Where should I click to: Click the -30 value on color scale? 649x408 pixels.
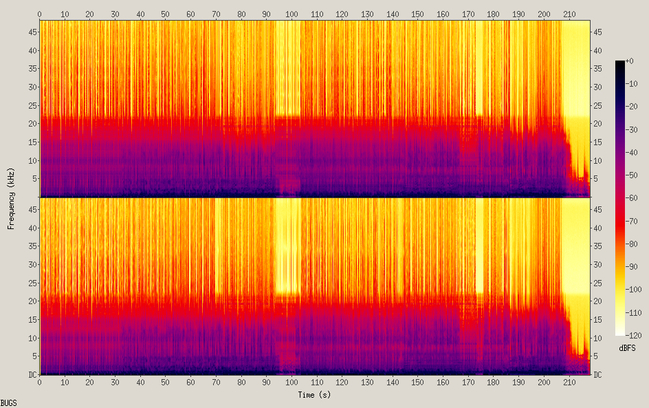click(x=632, y=130)
